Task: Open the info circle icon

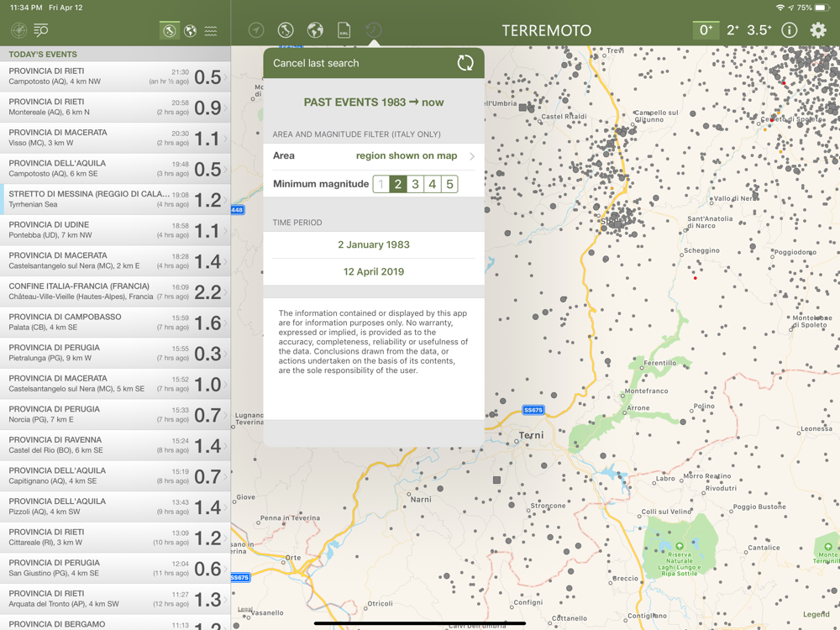Action: click(x=789, y=30)
